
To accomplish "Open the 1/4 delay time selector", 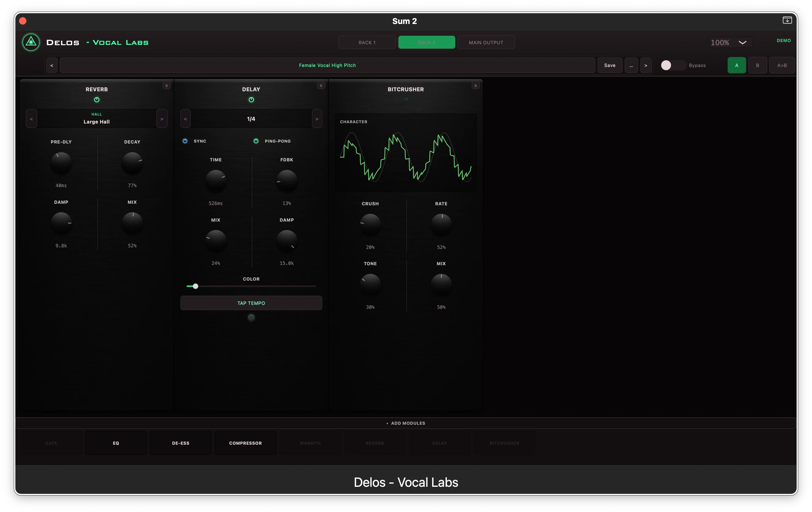I will (x=251, y=119).
